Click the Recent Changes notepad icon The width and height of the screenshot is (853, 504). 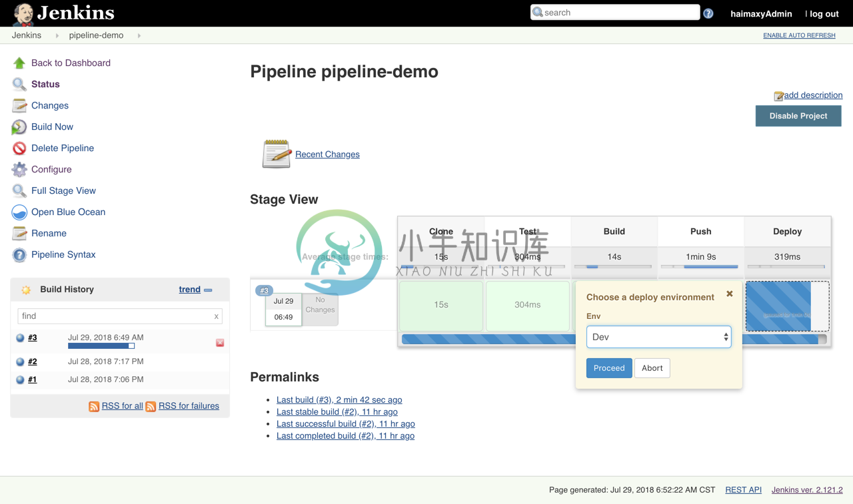277,154
